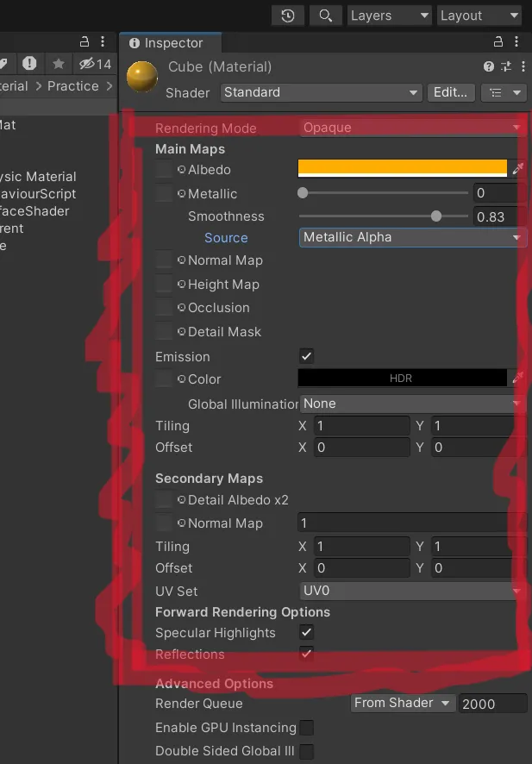Pick albedo color with the eyedropper icon
The height and width of the screenshot is (764, 532).
click(518, 169)
